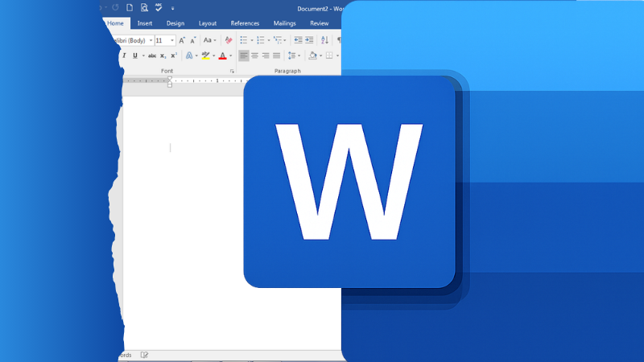This screenshot has width=644, height=362.
Task: Toggle Justify paragraph alignment
Action: pos(276,56)
